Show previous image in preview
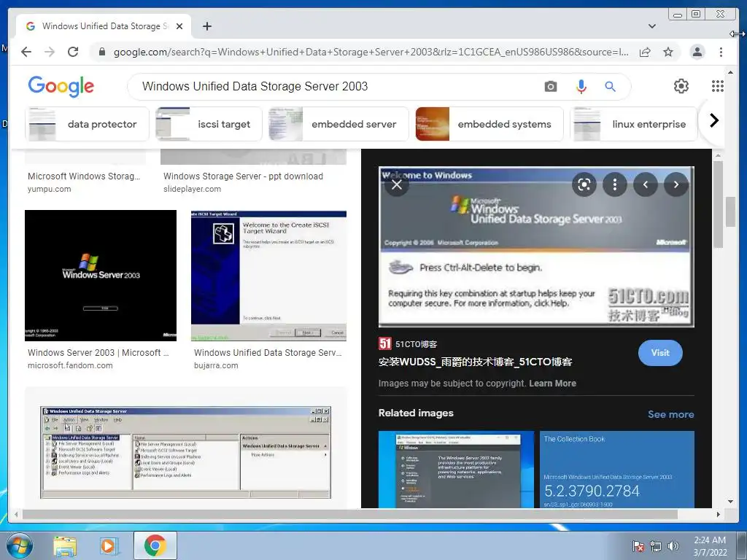Screen dimensions: 747x560 coord(646,184)
